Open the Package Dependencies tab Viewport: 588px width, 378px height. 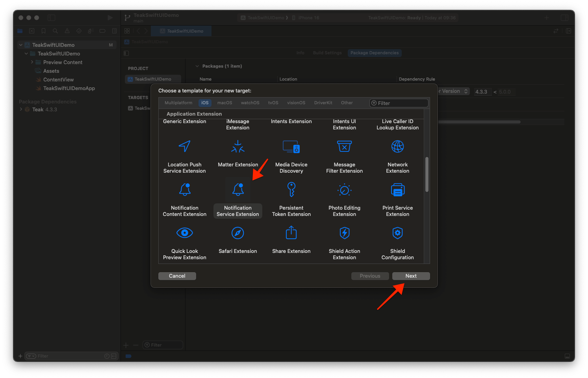[x=375, y=53]
